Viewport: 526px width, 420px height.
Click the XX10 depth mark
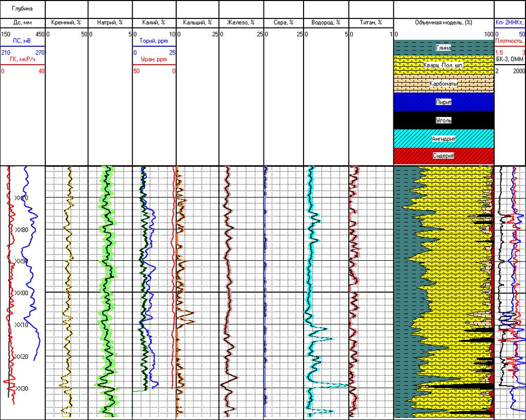(x=22, y=325)
